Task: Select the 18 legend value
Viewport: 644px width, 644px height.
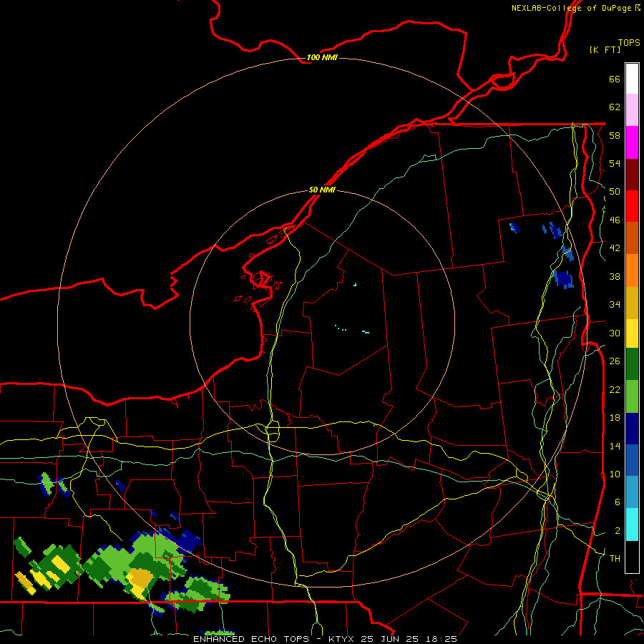Action: (615, 418)
